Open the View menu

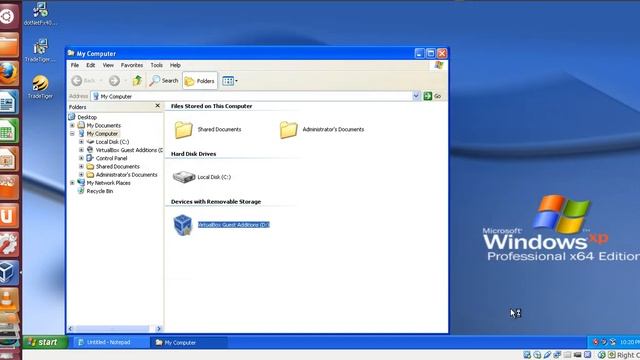click(x=108, y=65)
